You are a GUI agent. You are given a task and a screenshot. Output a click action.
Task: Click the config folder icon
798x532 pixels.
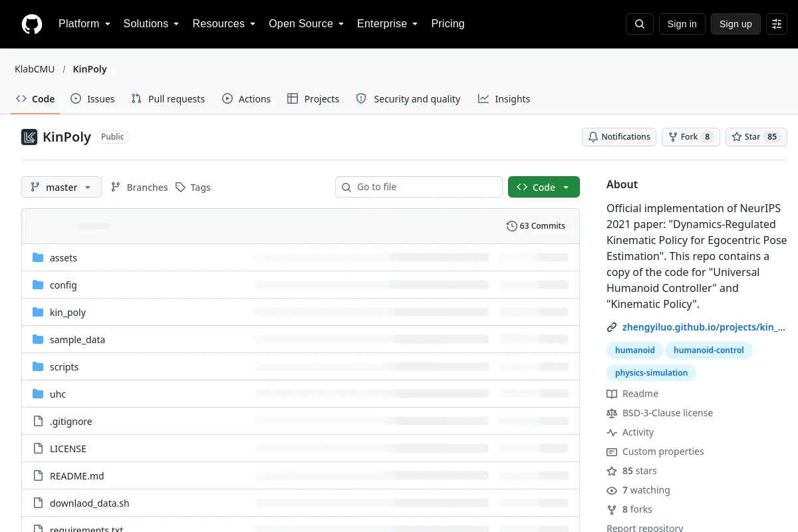[38, 285]
